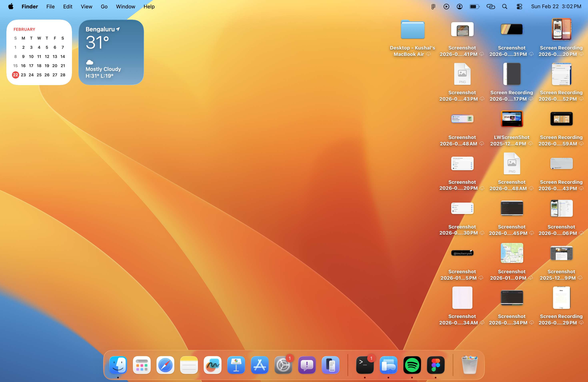The height and width of the screenshot is (382, 588).
Task: Open the battery status menu
Action: click(474, 7)
